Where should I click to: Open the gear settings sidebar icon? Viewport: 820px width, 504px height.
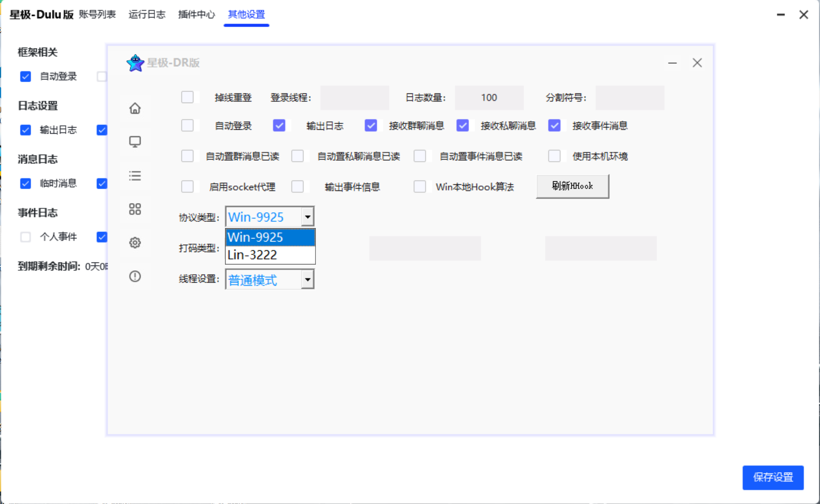tap(135, 243)
